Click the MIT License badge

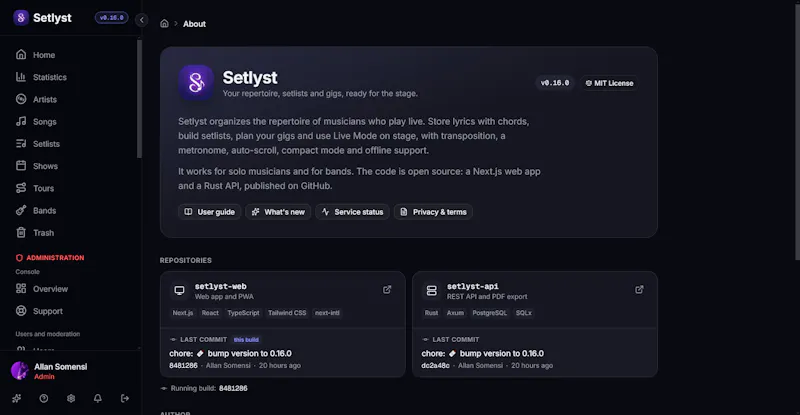click(609, 83)
